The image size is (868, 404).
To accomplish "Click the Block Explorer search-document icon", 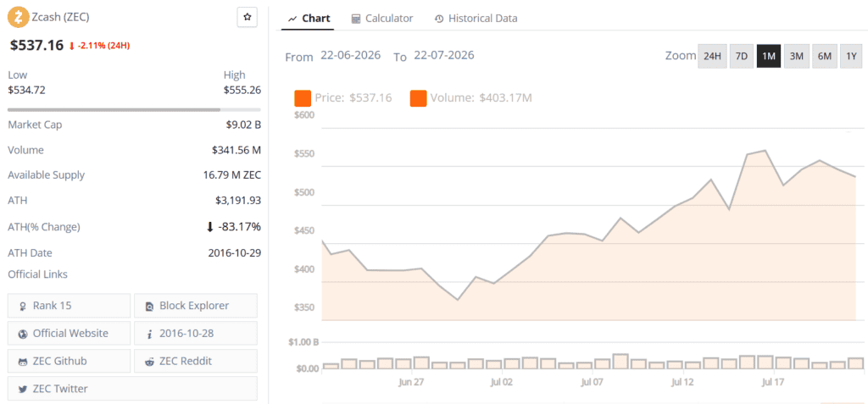I will 149,306.
